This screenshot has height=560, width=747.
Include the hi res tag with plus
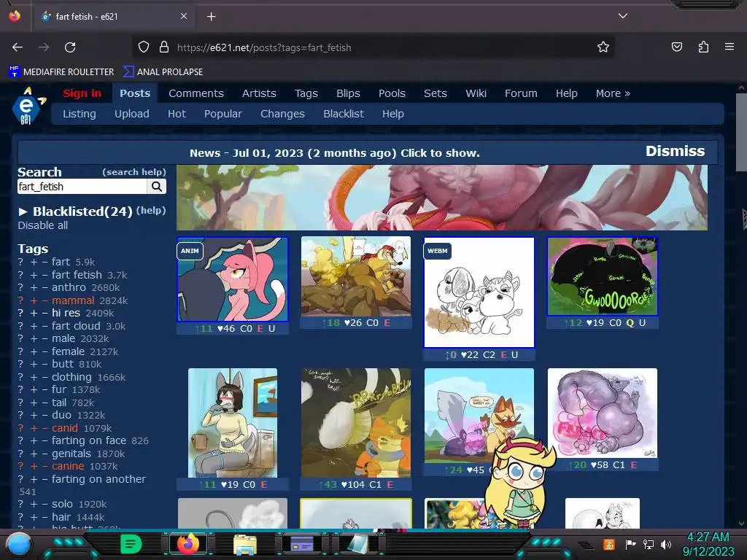click(x=34, y=314)
